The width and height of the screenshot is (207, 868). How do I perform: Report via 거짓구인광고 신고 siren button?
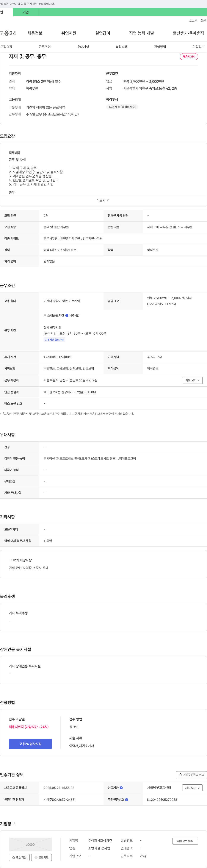tap(191, 775)
